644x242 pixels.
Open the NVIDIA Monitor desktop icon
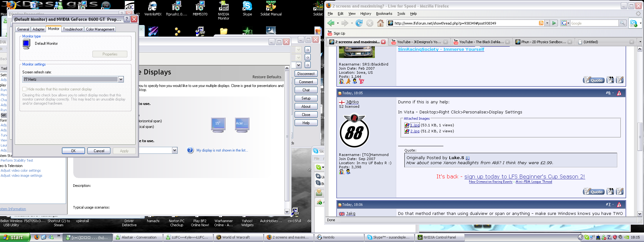(x=224, y=10)
